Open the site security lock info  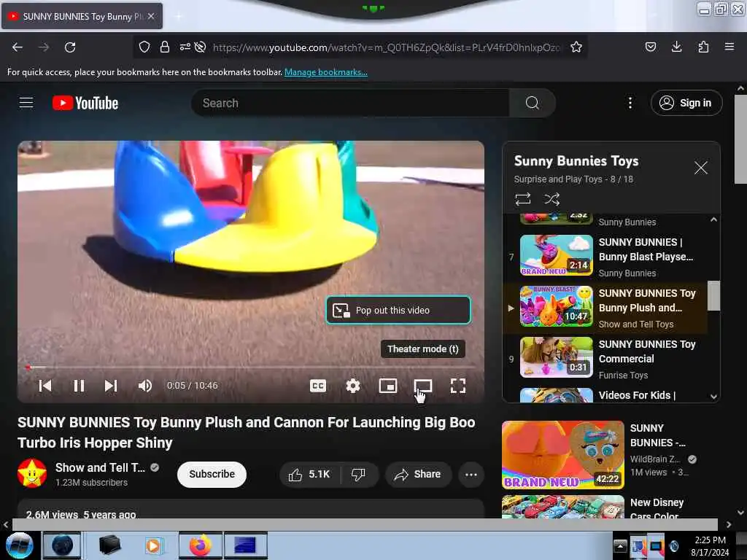[165, 47]
